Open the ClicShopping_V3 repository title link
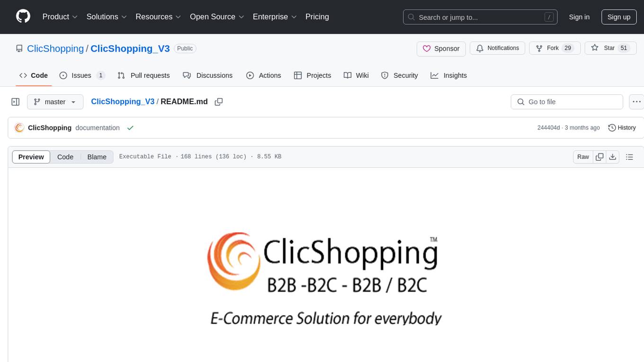 pos(130,48)
